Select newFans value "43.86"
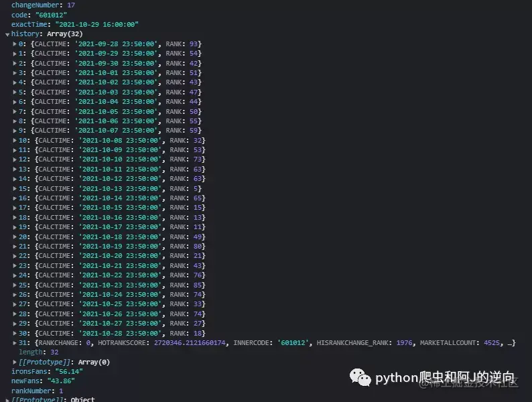This screenshot has height=402, width=532. click(x=61, y=381)
